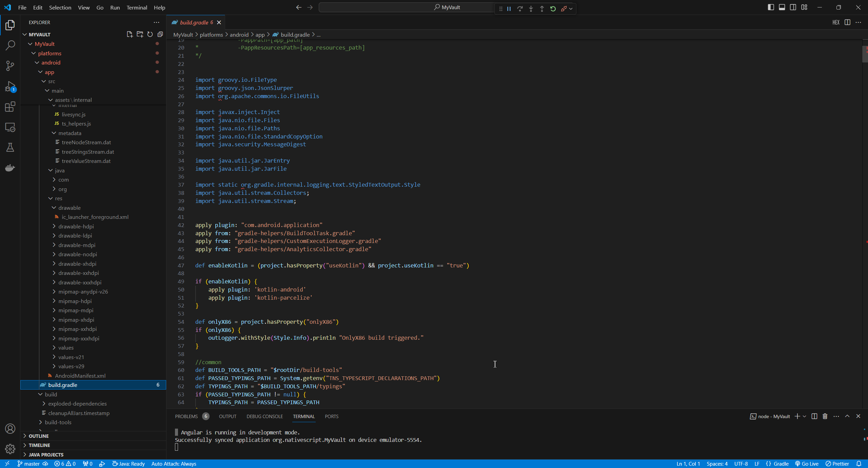Viewport: 868px width, 468px height.
Task: Click the Go Live status button
Action: [x=807, y=464]
